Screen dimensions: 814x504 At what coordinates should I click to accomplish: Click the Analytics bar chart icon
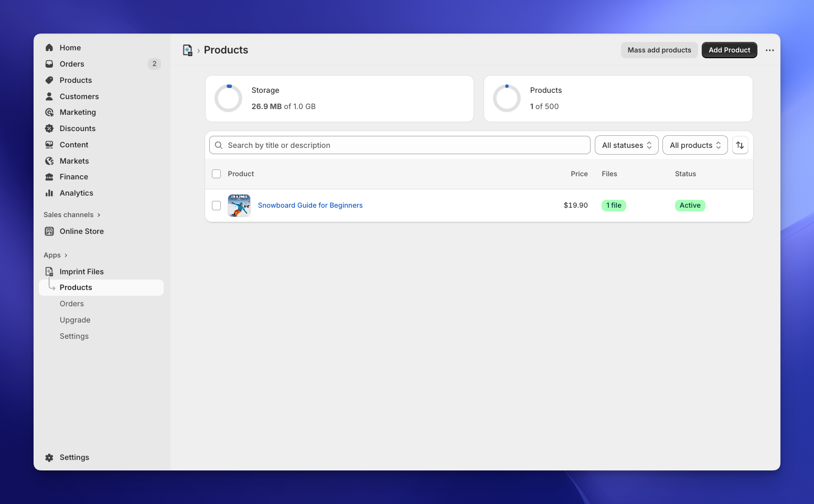tap(49, 193)
